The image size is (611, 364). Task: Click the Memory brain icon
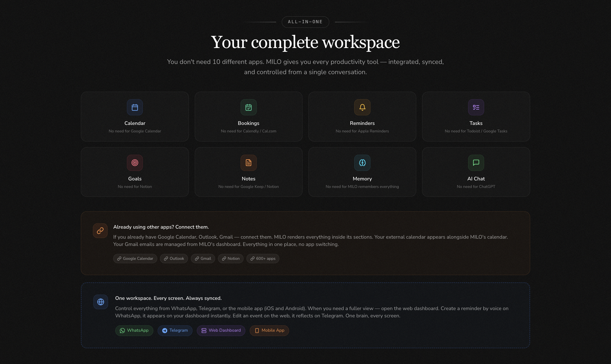click(x=362, y=163)
